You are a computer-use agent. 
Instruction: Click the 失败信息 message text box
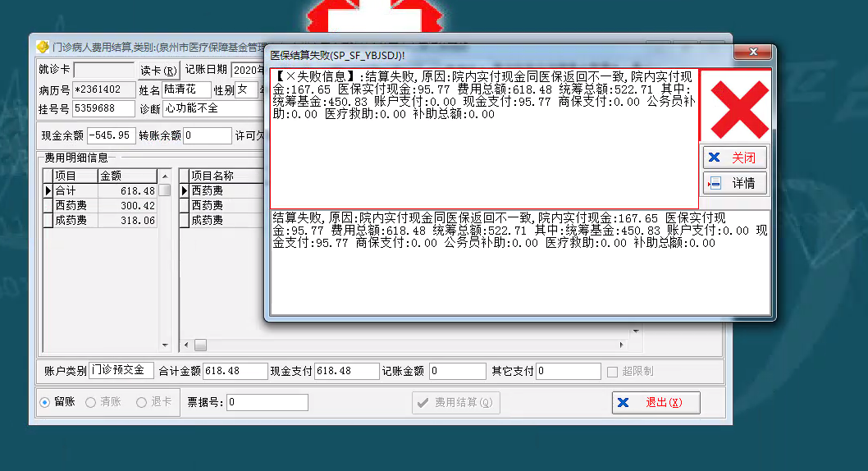[x=484, y=139]
